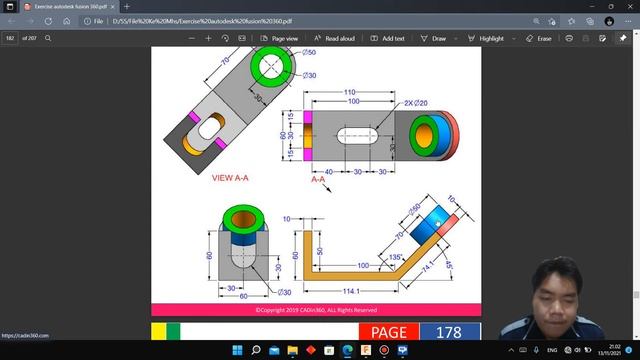Click the browser back arrow
This screenshot has width=640, height=360.
(x=11, y=21)
